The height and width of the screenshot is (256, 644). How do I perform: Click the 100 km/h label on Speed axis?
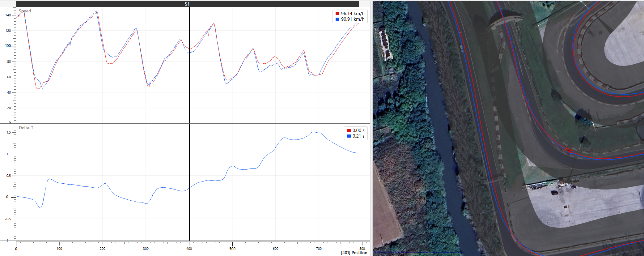tap(8, 46)
